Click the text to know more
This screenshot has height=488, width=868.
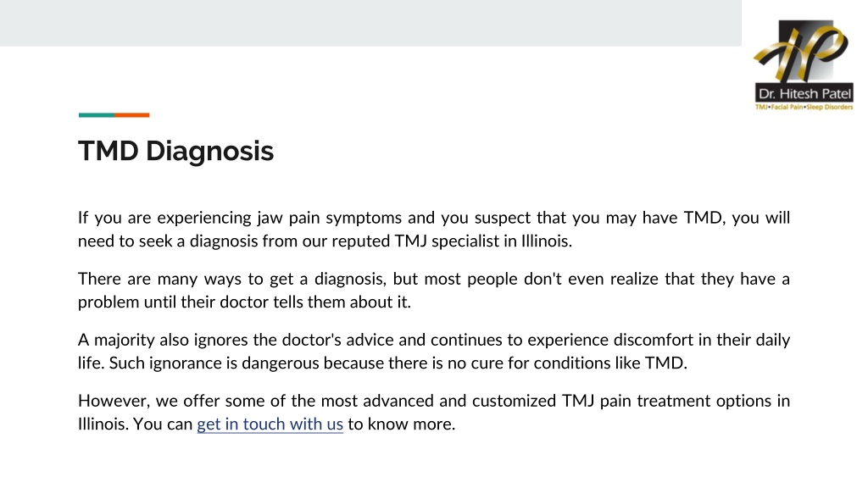pyautogui.click(x=401, y=424)
